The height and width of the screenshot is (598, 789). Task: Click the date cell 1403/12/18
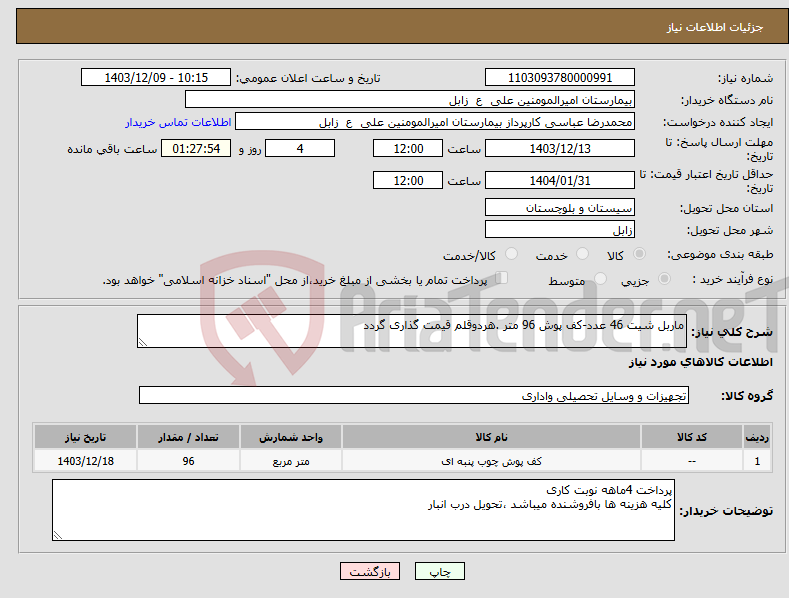[x=86, y=461]
